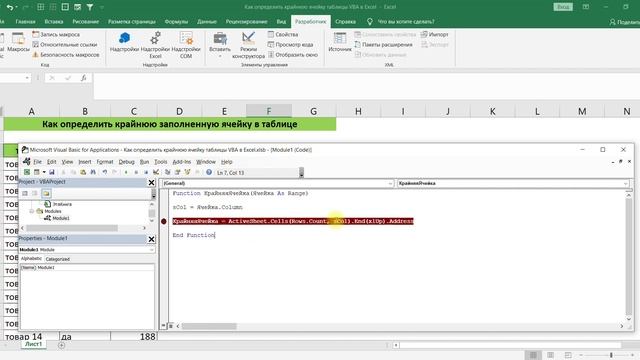640x360 pixels.
Task: Open the Вид ribbon tab
Action: point(281,22)
